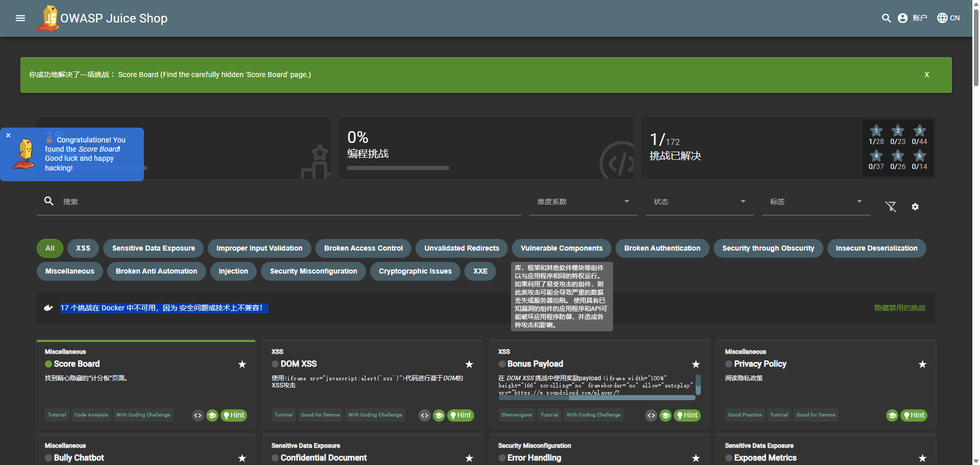Image resolution: width=980 pixels, height=465 pixels.
Task: Expand the 状态 status dropdown
Action: pos(700,202)
